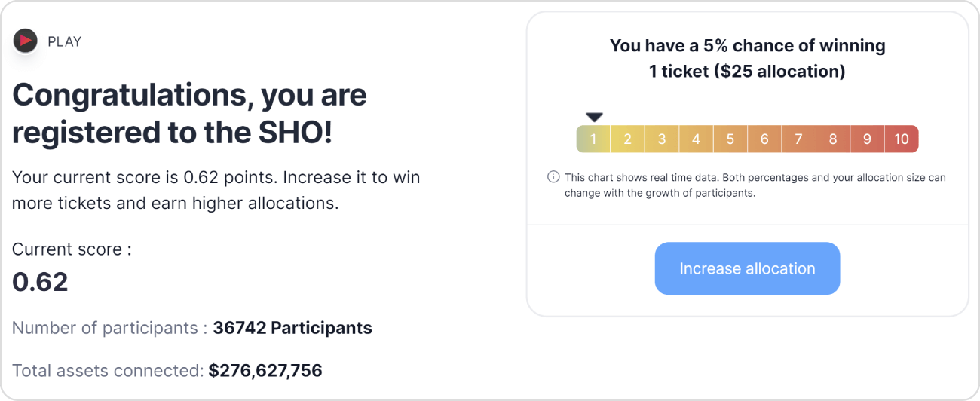Screen dimensions: 980x401
Task: Click the Increase allocation button
Action: [747, 268]
